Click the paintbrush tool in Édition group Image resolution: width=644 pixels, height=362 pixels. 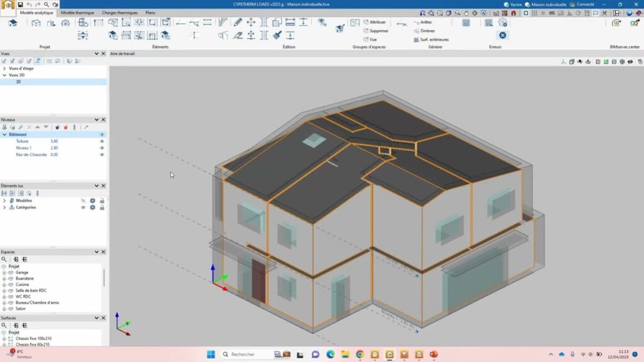click(x=277, y=35)
